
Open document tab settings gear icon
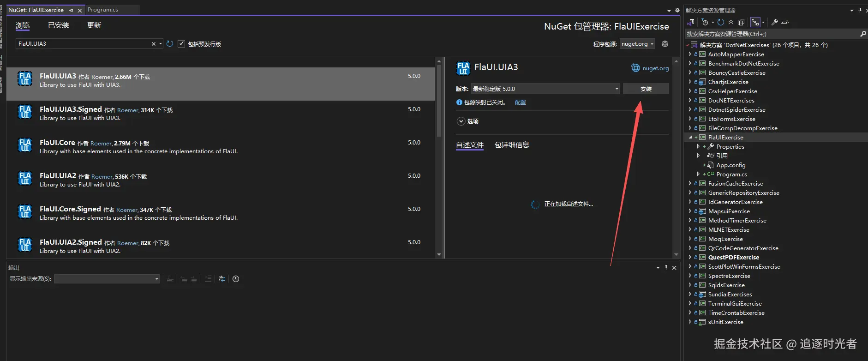coord(677,10)
